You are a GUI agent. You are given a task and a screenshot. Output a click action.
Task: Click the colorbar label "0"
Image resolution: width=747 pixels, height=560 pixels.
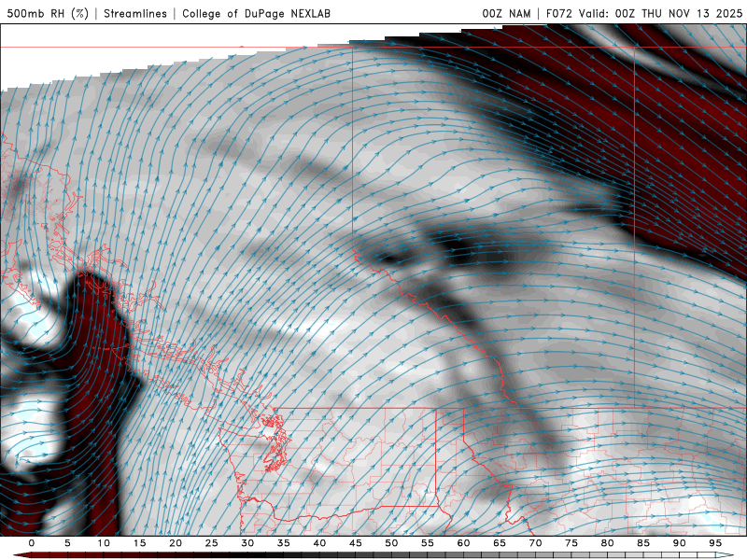tap(32, 543)
